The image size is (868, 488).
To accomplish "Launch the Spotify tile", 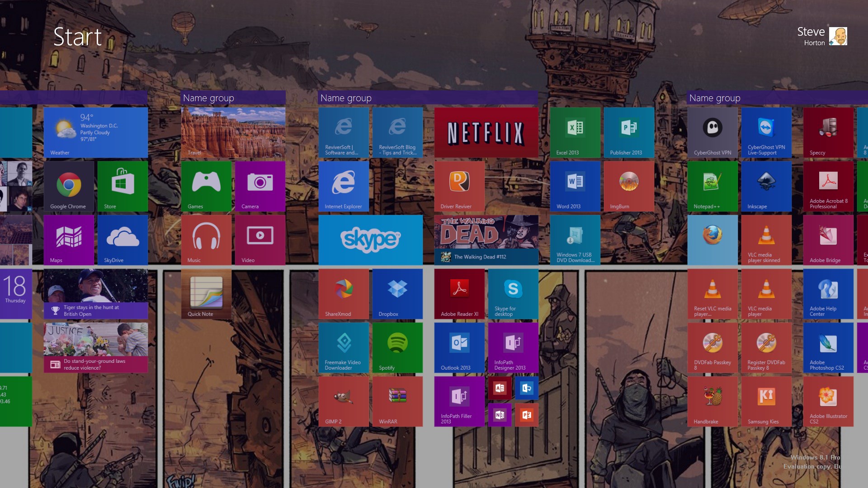I will click(397, 347).
